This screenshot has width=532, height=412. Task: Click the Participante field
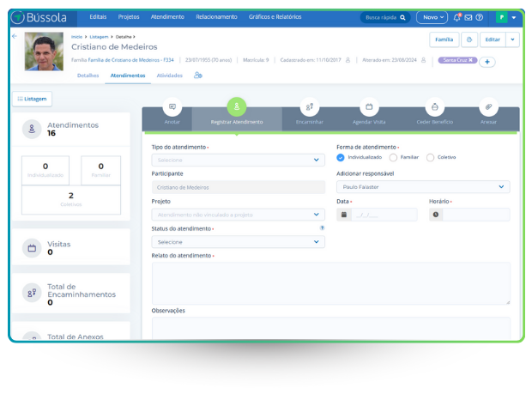click(239, 187)
